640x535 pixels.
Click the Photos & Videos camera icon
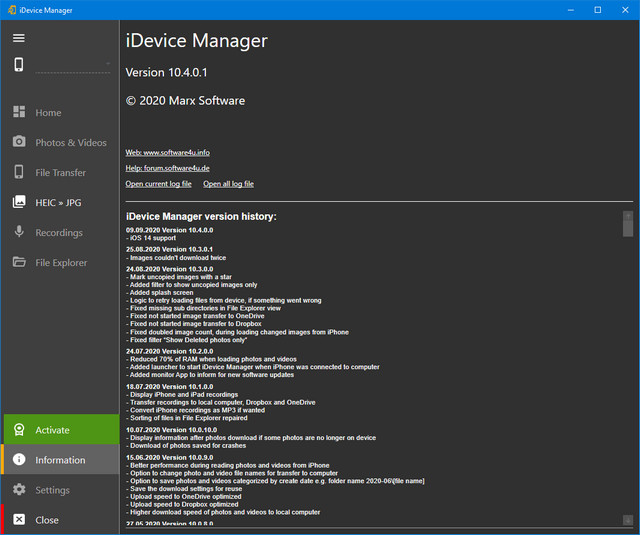click(19, 143)
